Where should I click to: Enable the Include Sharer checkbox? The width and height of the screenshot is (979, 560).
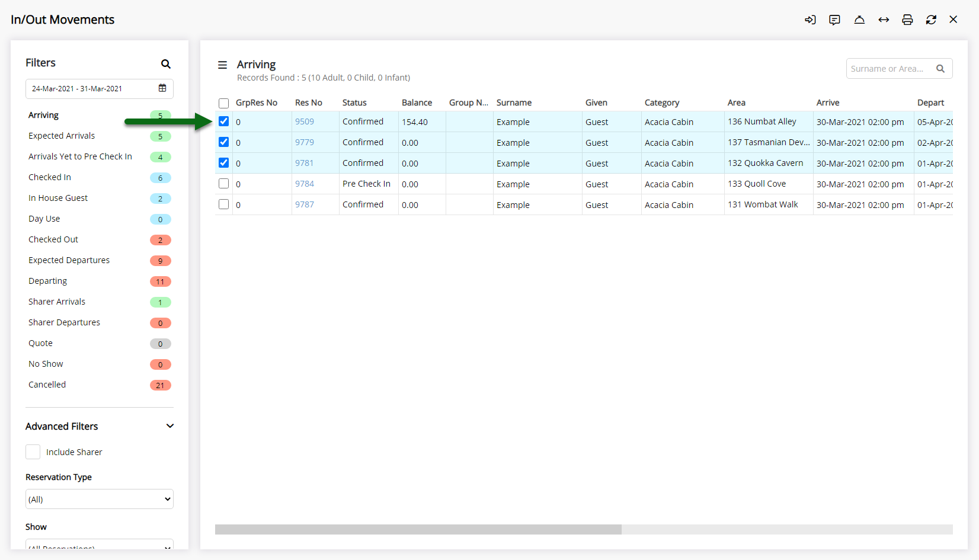(x=33, y=452)
